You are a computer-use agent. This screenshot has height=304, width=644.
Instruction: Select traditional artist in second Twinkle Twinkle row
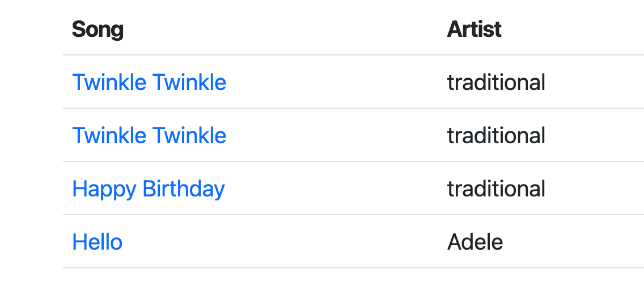[x=496, y=136]
